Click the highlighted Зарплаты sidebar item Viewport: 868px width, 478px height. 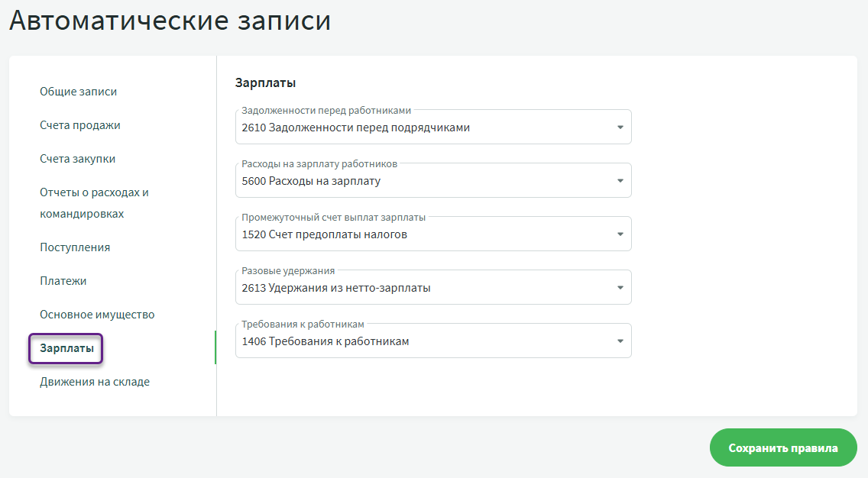(x=66, y=348)
